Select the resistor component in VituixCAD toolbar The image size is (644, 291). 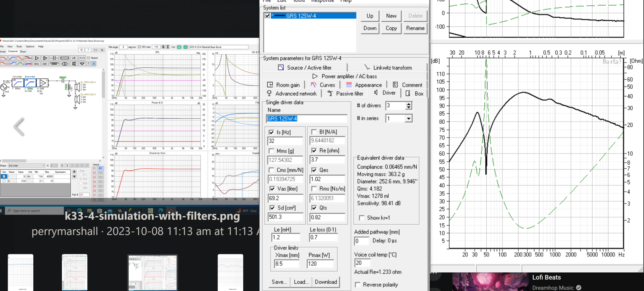point(64,58)
